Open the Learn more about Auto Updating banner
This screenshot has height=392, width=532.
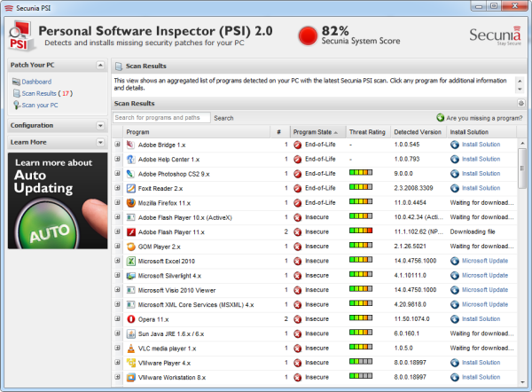pyautogui.click(x=58, y=200)
